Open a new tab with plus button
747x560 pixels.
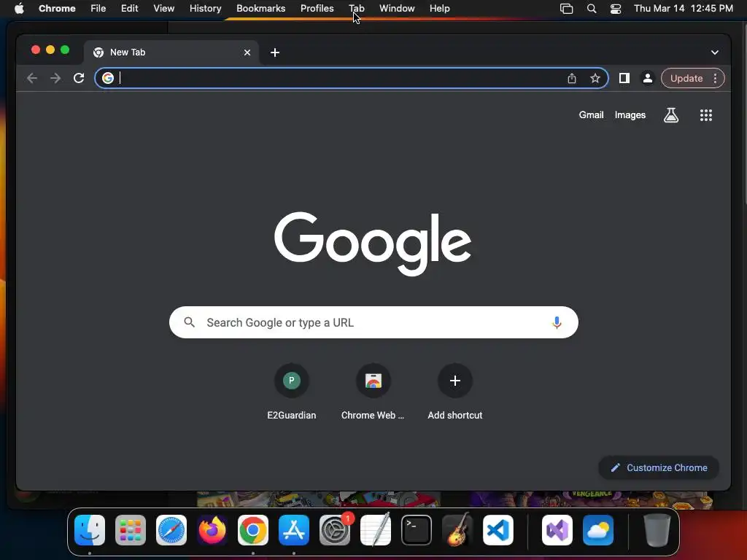[275, 52]
